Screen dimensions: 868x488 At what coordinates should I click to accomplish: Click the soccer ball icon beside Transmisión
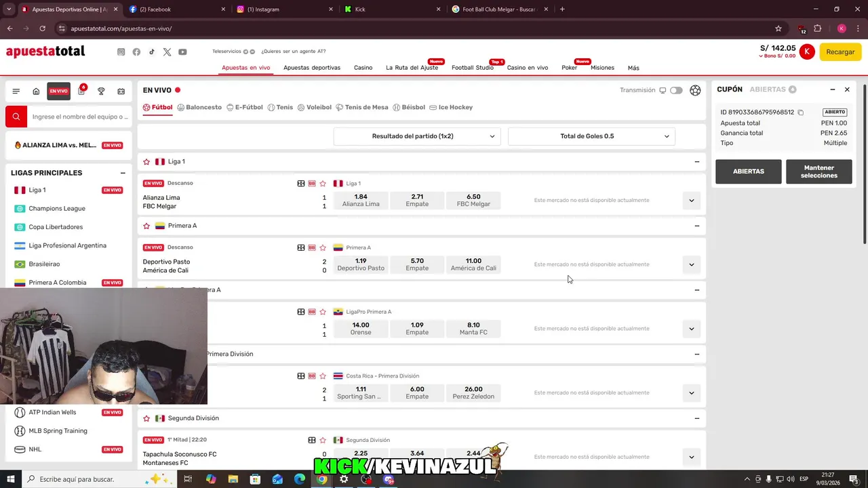tap(695, 90)
